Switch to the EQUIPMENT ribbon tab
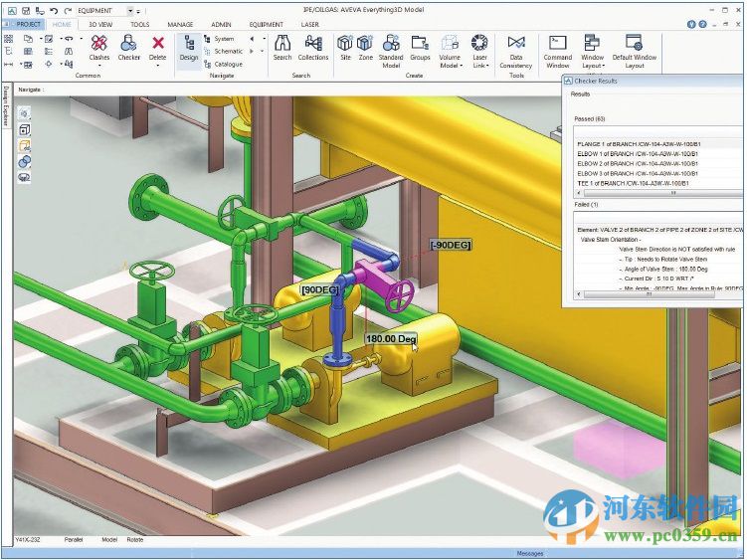Viewport: 747px width, 560px height. click(266, 24)
